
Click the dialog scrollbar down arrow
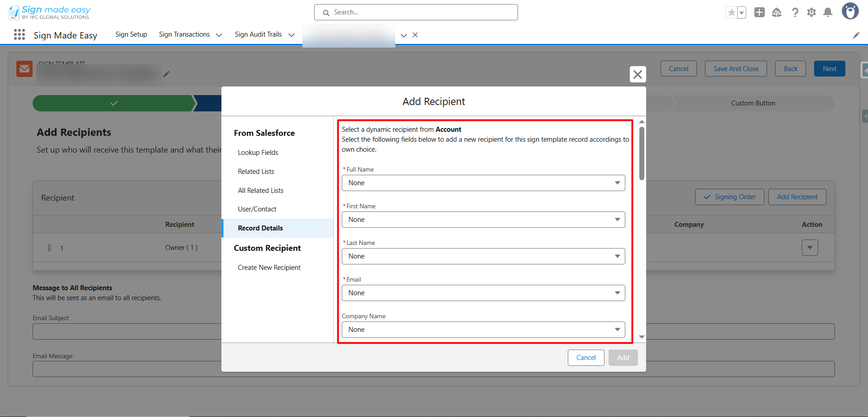[642, 337]
